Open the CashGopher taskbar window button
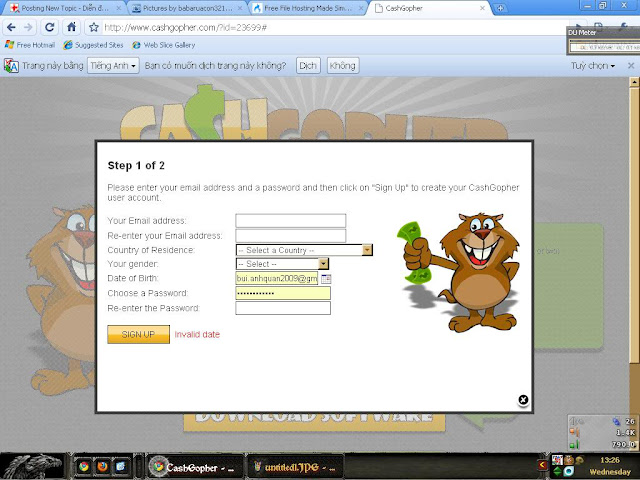Screen dimensions: 640x480 (x=194, y=467)
